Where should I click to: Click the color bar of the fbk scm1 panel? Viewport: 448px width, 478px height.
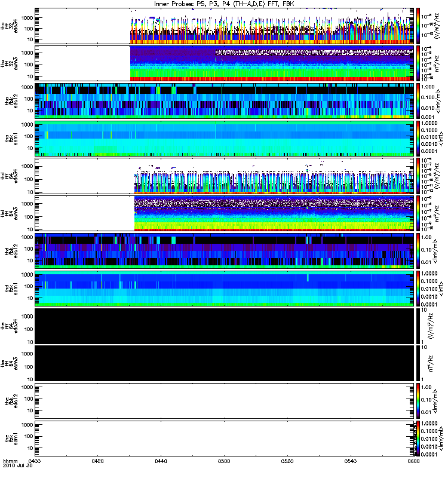418,439
